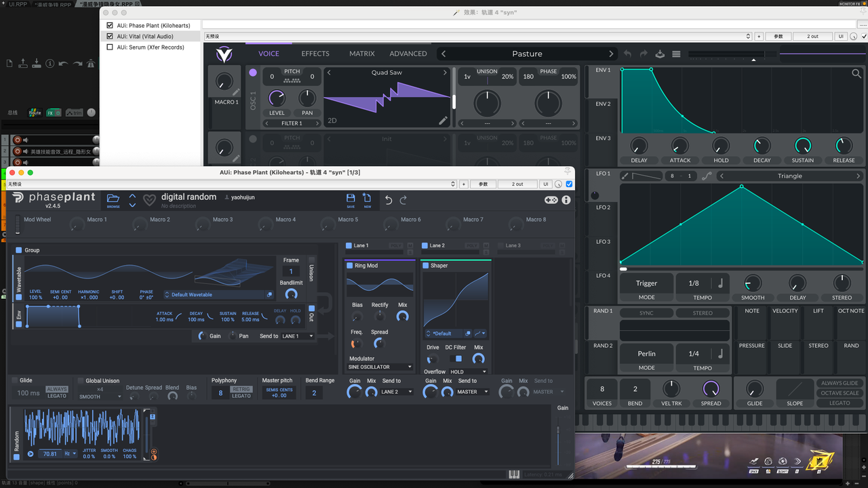Open the Phase Plant info icon
Screen dimensions: 868x488
click(x=566, y=200)
